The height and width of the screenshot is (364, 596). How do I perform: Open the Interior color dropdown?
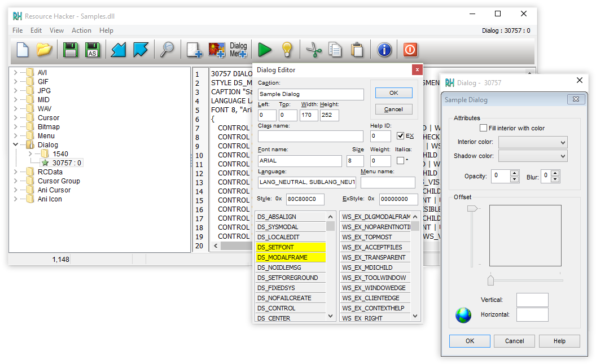click(x=533, y=142)
